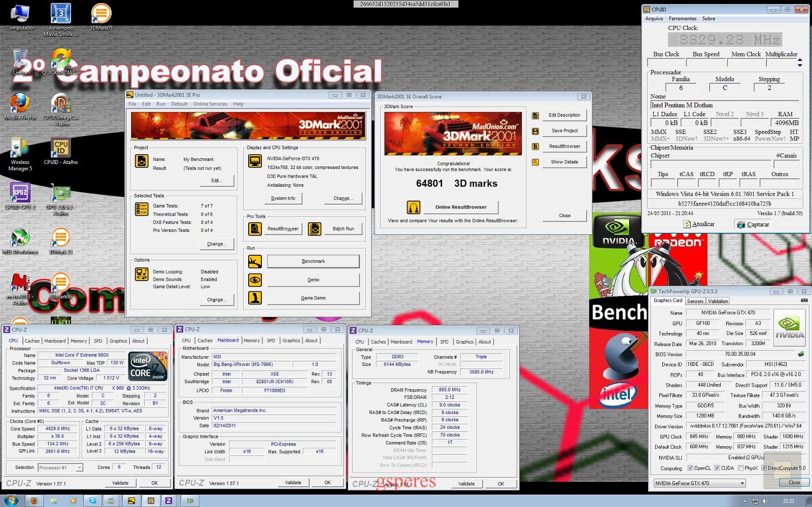Open the Processor #1 selection dropdown in CPU-Z
The height and width of the screenshot is (507, 812).
click(60, 467)
